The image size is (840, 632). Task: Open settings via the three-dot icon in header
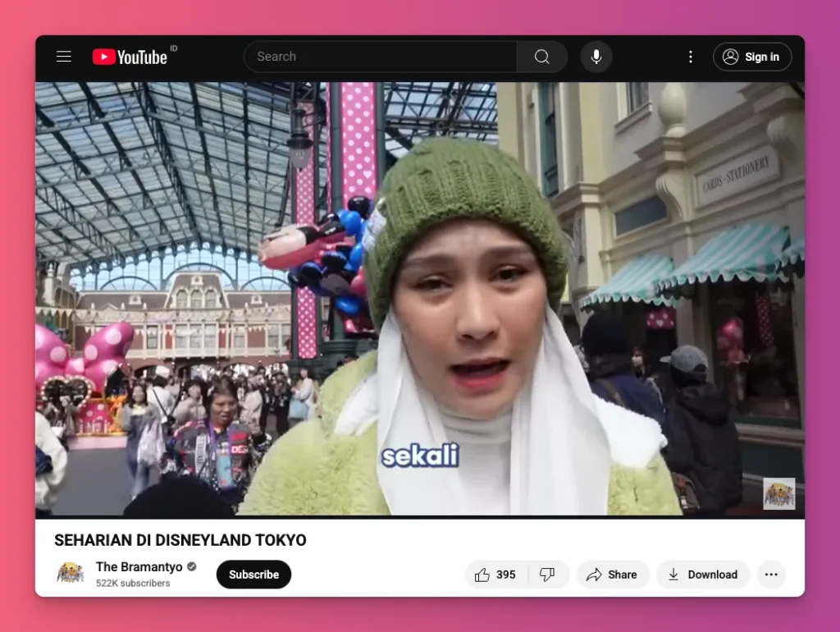coord(691,57)
